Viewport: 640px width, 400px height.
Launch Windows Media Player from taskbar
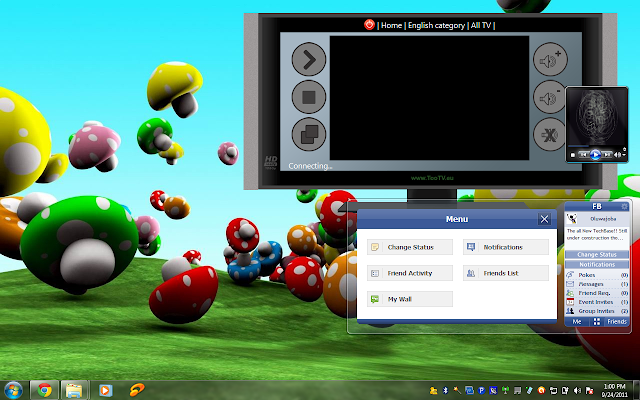(105, 391)
